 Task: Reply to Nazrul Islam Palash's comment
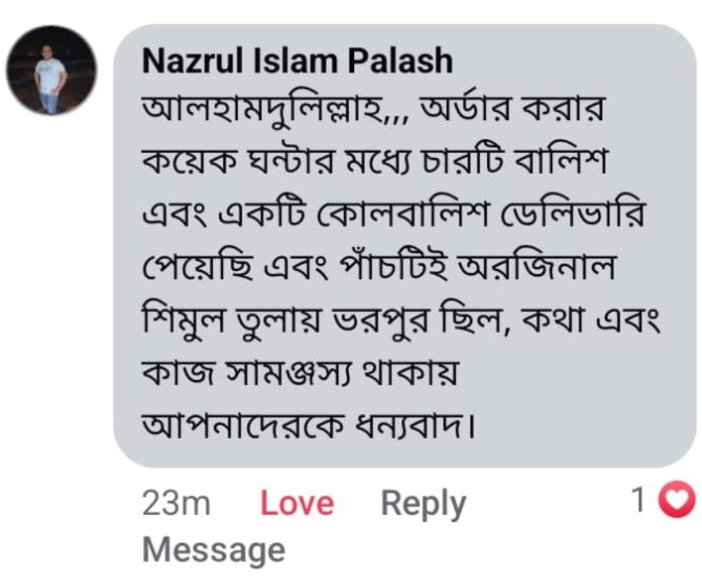pos(423,504)
